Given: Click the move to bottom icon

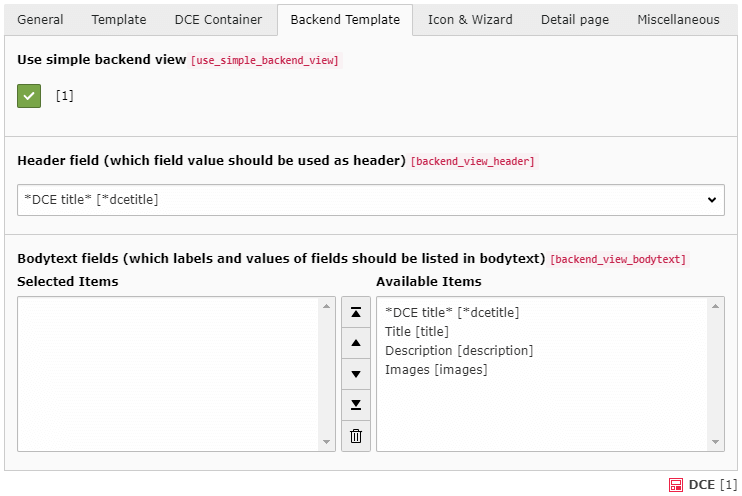Looking at the screenshot, I should (355, 405).
